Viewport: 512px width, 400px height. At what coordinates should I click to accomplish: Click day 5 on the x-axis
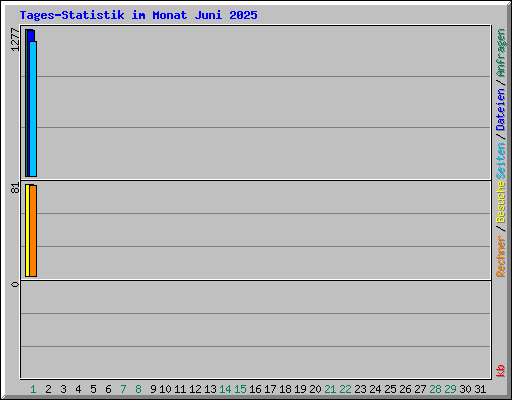[x=93, y=389]
